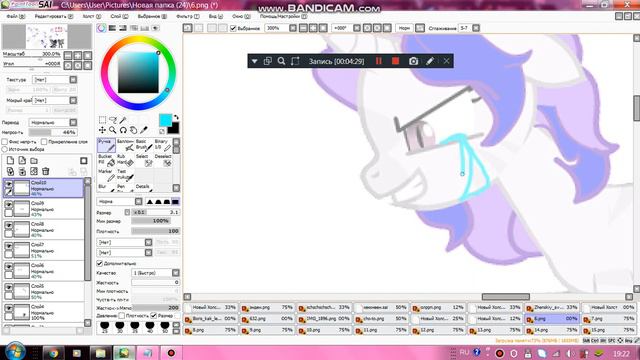Toggle the Дополнительно checkbox
Screen dimensions: 640x360
pyautogui.click(x=100, y=263)
